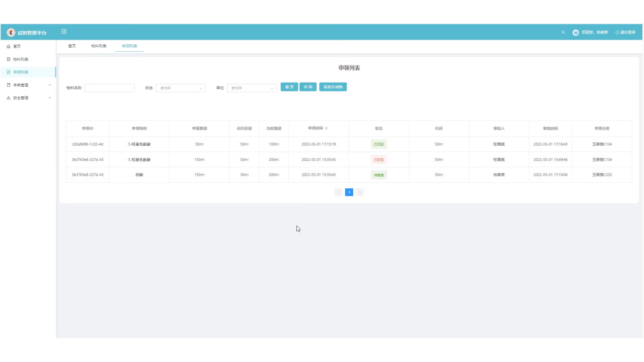This screenshot has height=362, width=644.
Task: Collapse the sidebar with the hamburger icon
Action: [x=64, y=32]
